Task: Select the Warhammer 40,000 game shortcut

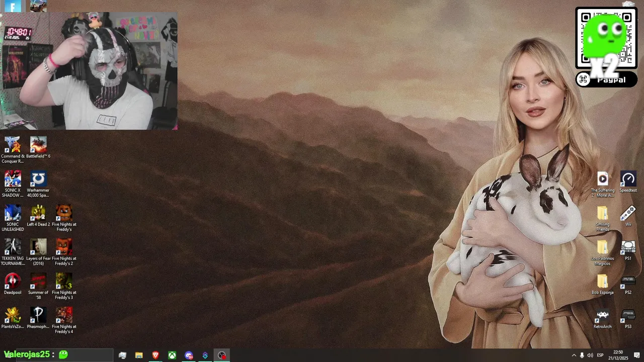Action: click(38, 184)
